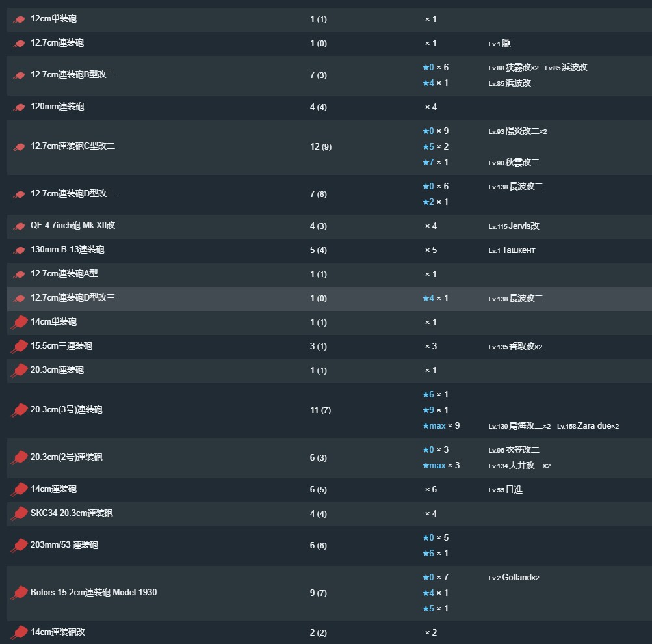Click the count 12 (9) for C型改二
The width and height of the screenshot is (652, 644).
pyautogui.click(x=320, y=146)
